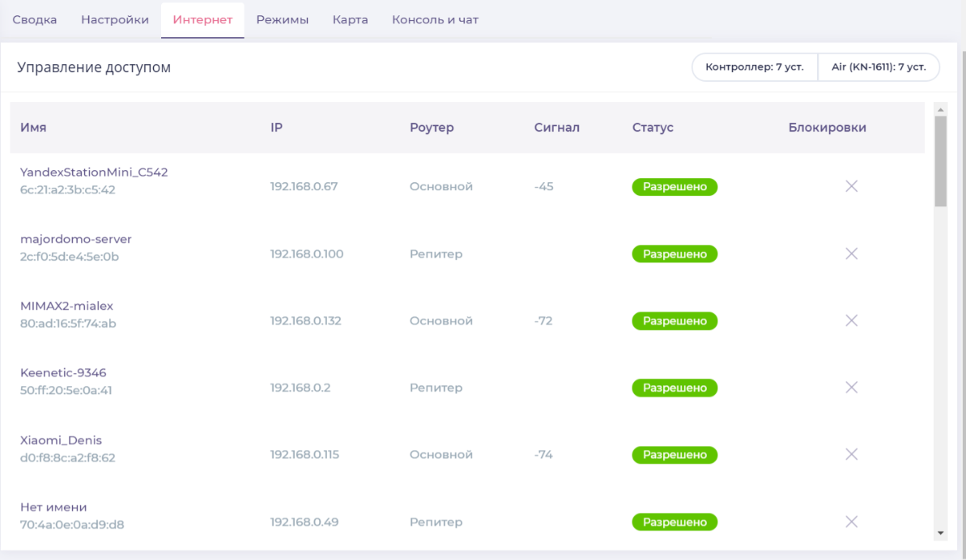Click block X icon for 'Нет имени' device
The width and height of the screenshot is (966, 560).
(851, 522)
